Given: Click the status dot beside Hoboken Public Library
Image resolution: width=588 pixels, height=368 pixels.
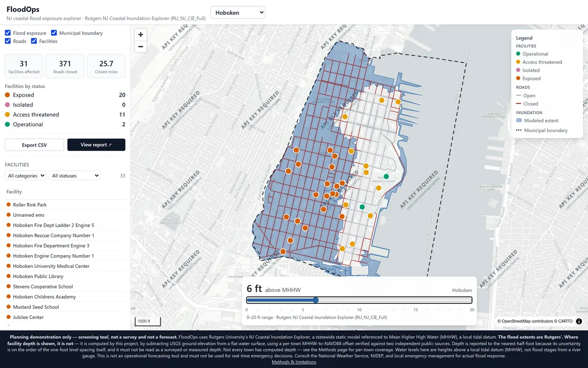Looking at the screenshot, I should [x=8, y=276].
